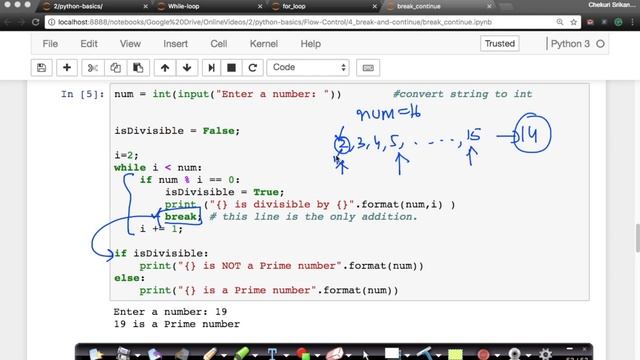Copy selected cells icon
640x360 pixels.
click(x=116, y=68)
